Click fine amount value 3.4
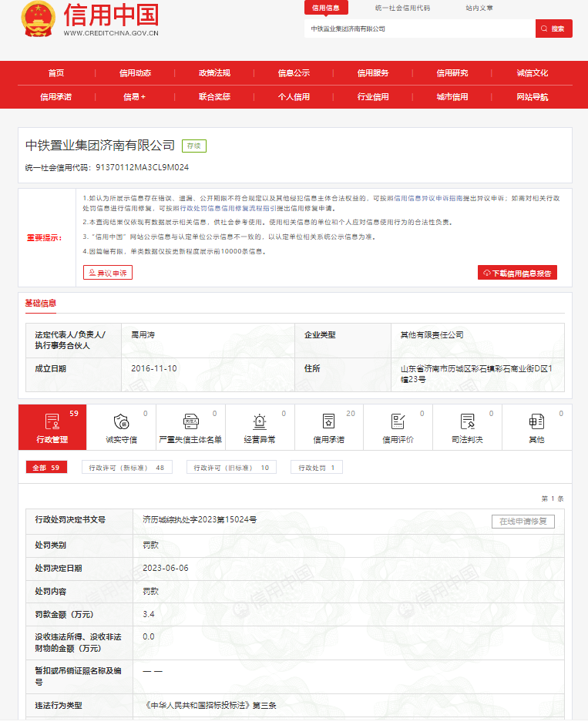This screenshot has width=588, height=725. [x=149, y=615]
